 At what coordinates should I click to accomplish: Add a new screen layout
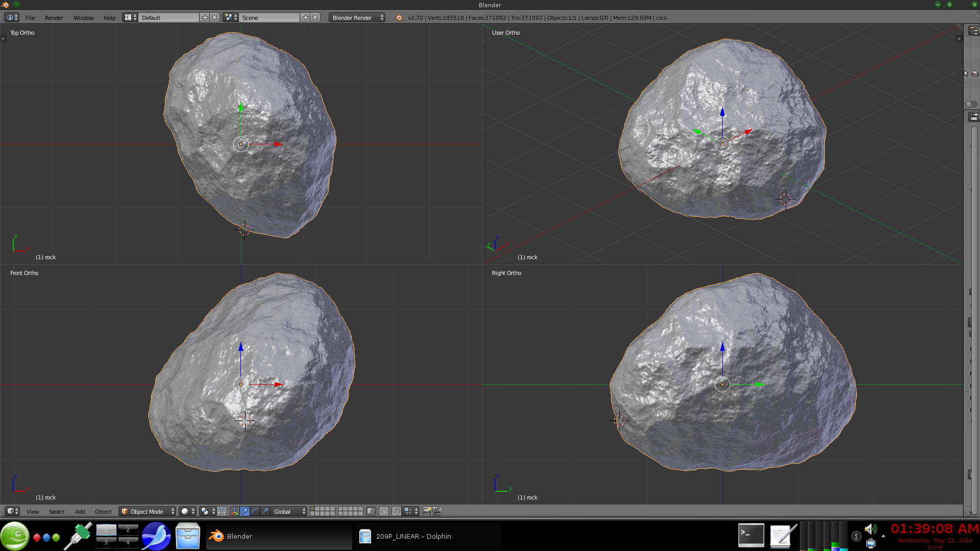pyautogui.click(x=205, y=17)
